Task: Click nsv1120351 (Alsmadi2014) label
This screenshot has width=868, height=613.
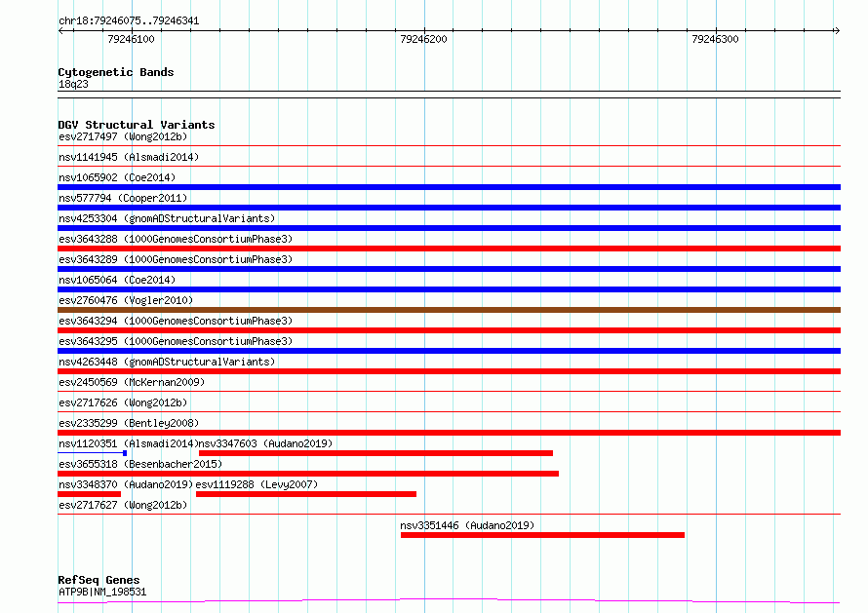Action: tap(129, 443)
